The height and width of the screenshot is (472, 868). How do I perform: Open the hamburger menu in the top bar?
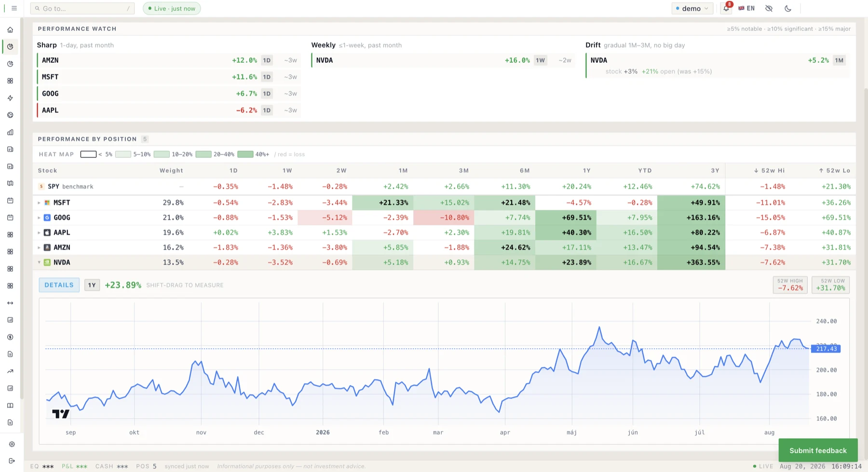point(14,8)
